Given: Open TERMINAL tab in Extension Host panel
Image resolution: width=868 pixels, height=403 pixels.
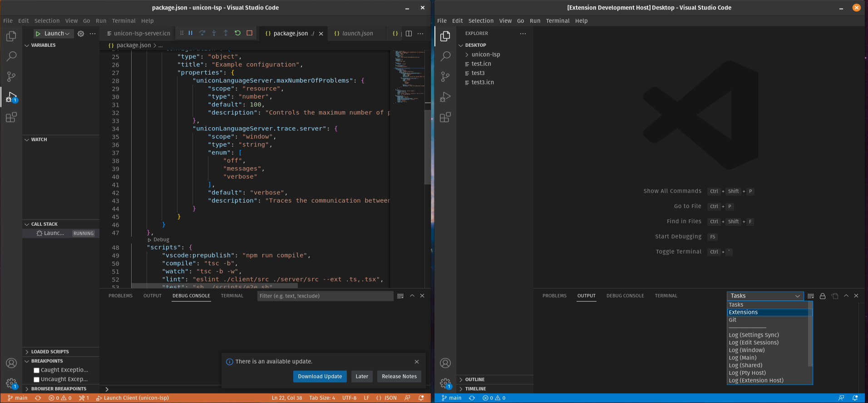Looking at the screenshot, I should click(666, 296).
